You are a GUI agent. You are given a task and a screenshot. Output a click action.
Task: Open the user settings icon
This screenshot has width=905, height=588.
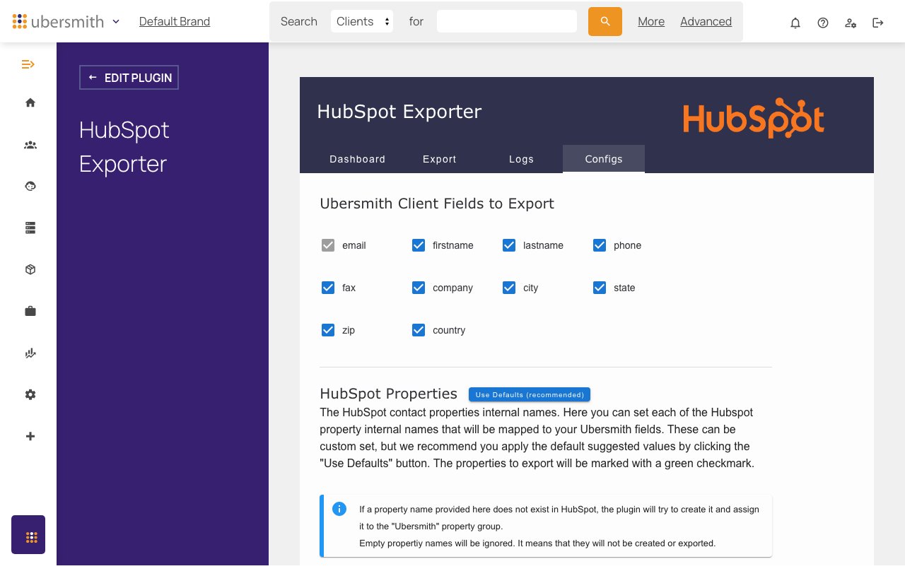(x=851, y=23)
